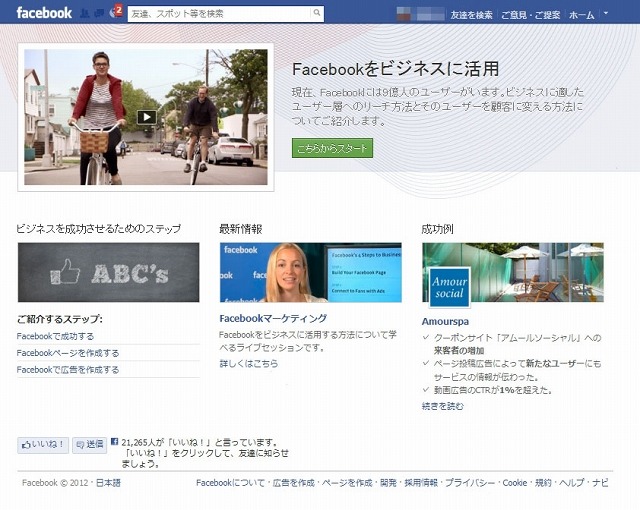
Task: Click the Facebookをビジネスに活用 headline text
Action: [396, 69]
